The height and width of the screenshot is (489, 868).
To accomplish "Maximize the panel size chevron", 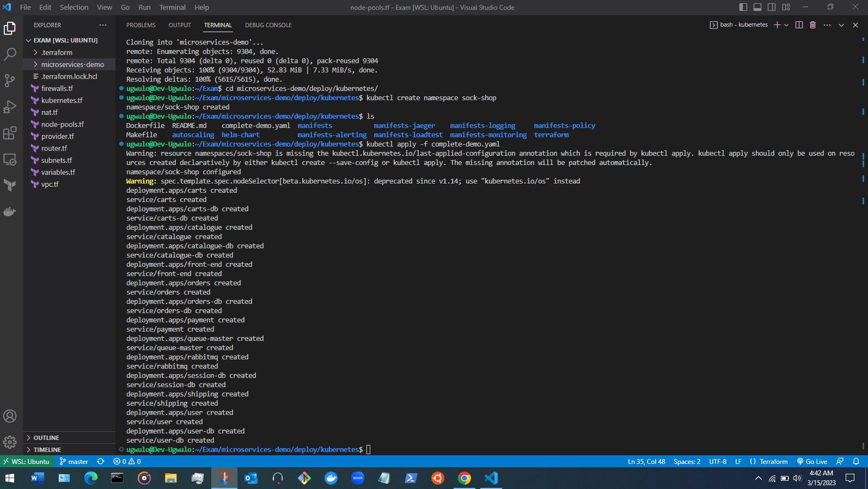I will coord(841,25).
